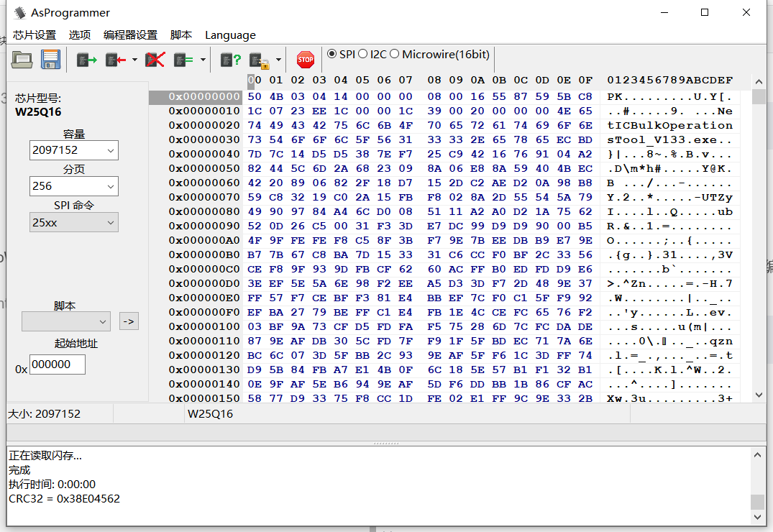This screenshot has height=532, width=773.
Task: Click the 执行时间: 0:00:00 log line
Action: pyautogui.click(x=52, y=484)
